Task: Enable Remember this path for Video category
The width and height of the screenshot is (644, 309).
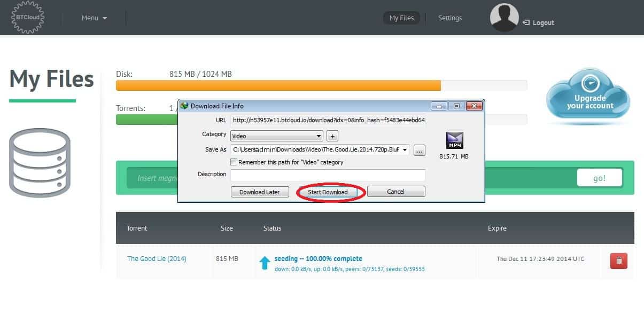Action: [x=234, y=162]
